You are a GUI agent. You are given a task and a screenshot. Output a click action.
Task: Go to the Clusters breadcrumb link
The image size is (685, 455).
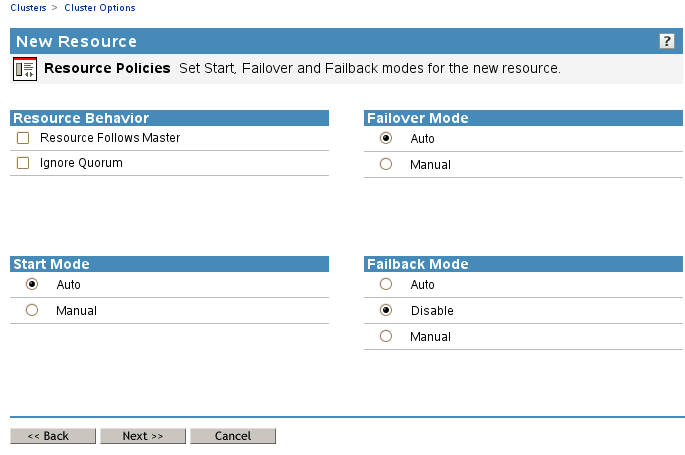click(x=28, y=8)
